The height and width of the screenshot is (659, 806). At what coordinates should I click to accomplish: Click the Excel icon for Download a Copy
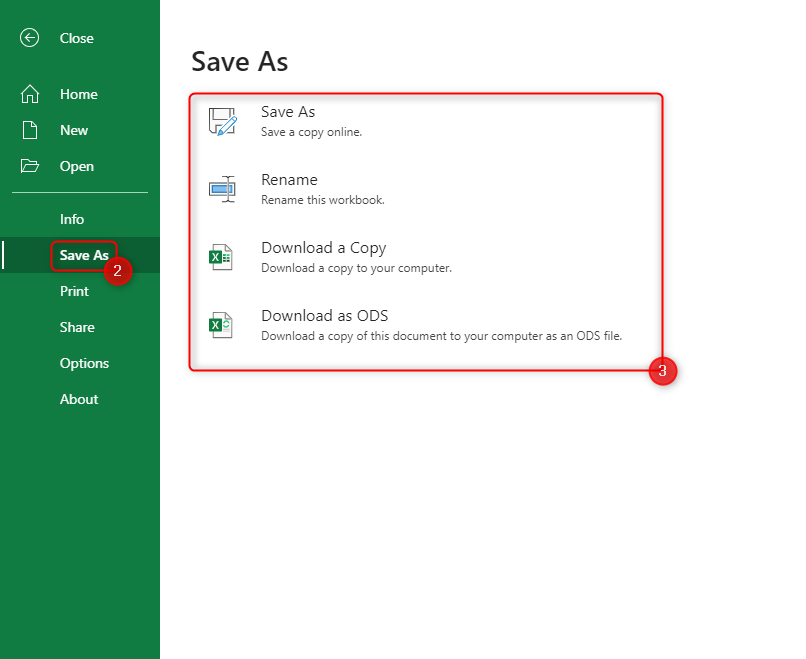(221, 257)
